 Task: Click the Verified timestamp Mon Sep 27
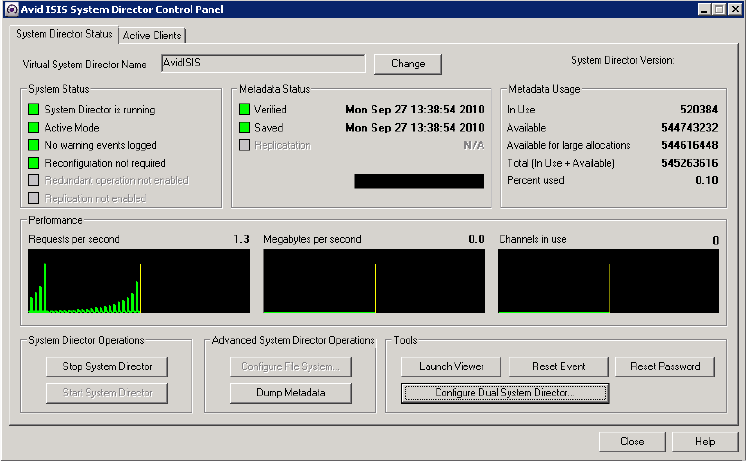415,109
